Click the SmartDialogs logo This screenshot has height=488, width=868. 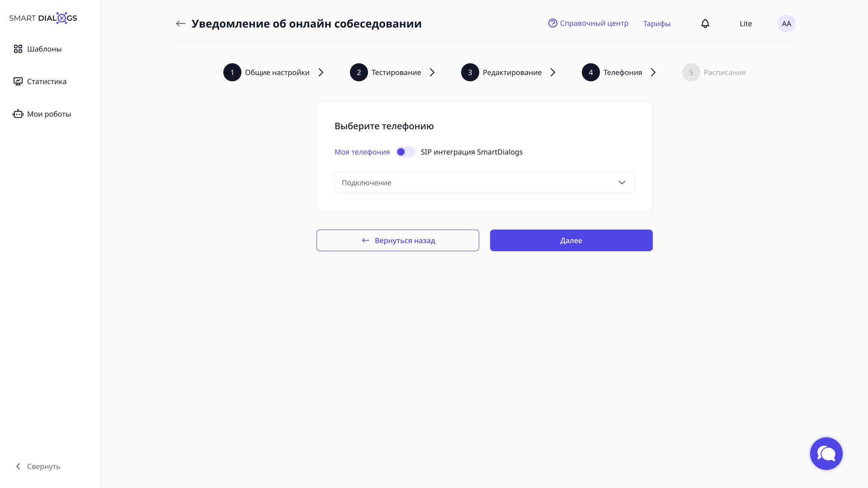tap(43, 18)
